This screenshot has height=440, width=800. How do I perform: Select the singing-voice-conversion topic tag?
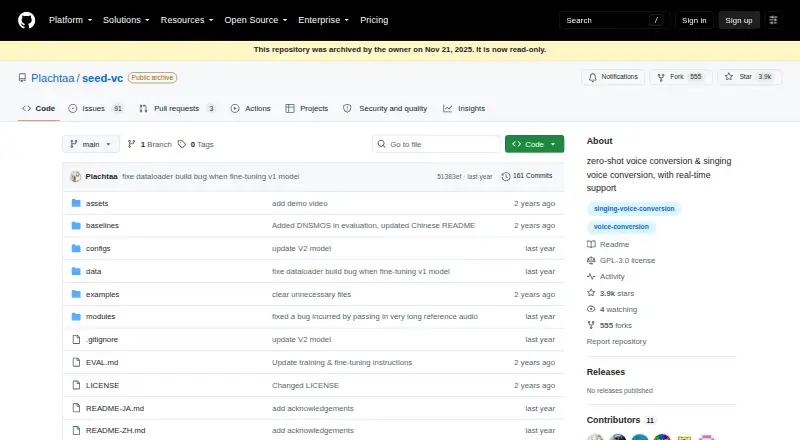[634, 209]
